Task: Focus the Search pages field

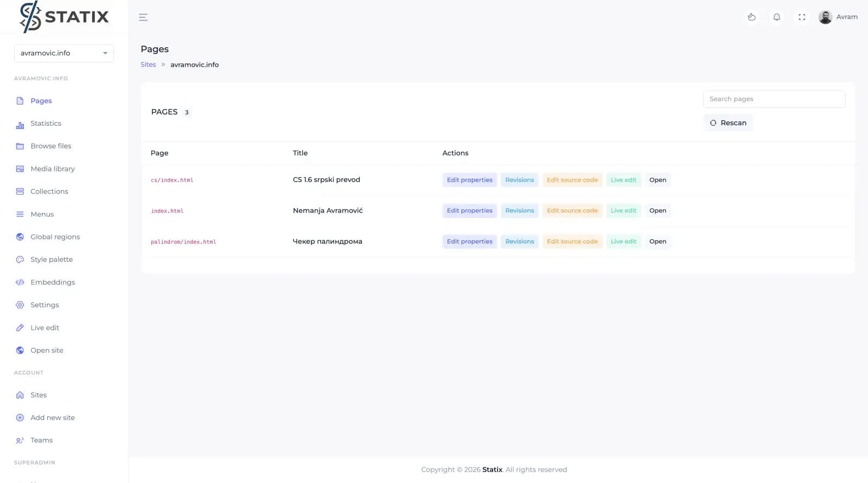Action: pos(774,99)
